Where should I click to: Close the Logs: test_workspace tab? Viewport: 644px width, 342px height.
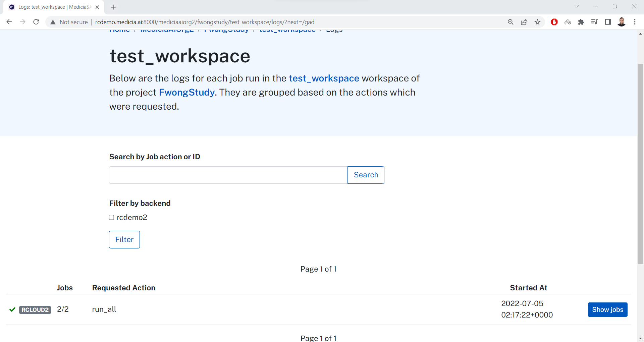[x=97, y=7]
